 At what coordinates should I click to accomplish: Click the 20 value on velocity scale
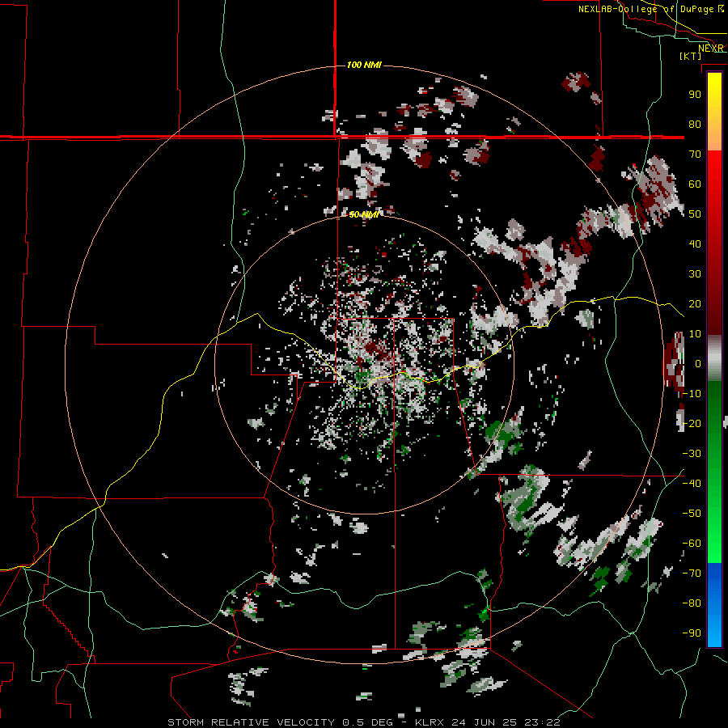click(x=695, y=303)
